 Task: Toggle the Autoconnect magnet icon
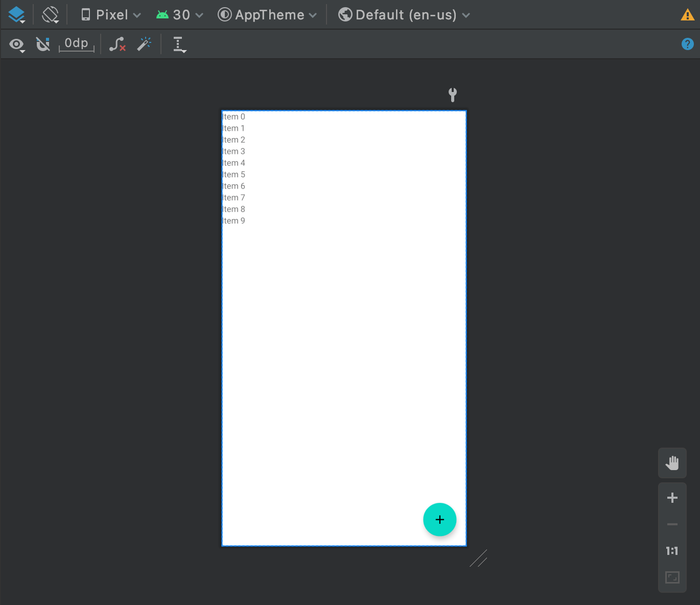point(43,44)
